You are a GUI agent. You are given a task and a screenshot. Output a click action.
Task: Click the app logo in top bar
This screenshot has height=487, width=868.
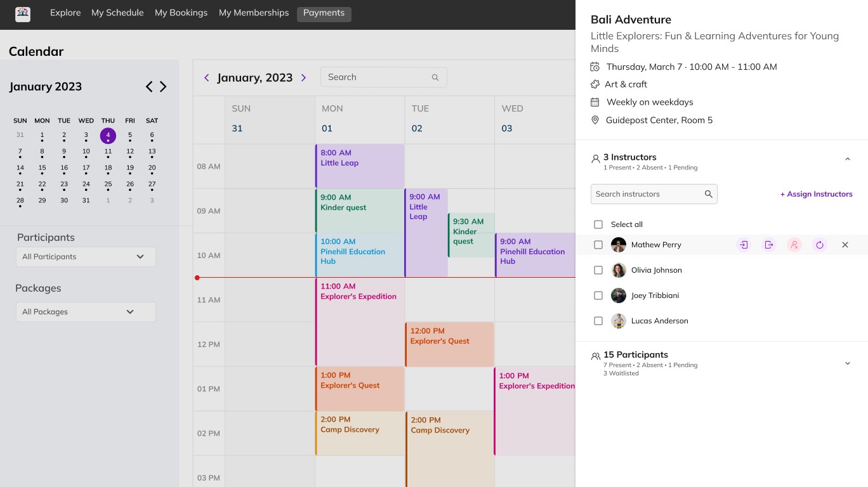tap(23, 14)
